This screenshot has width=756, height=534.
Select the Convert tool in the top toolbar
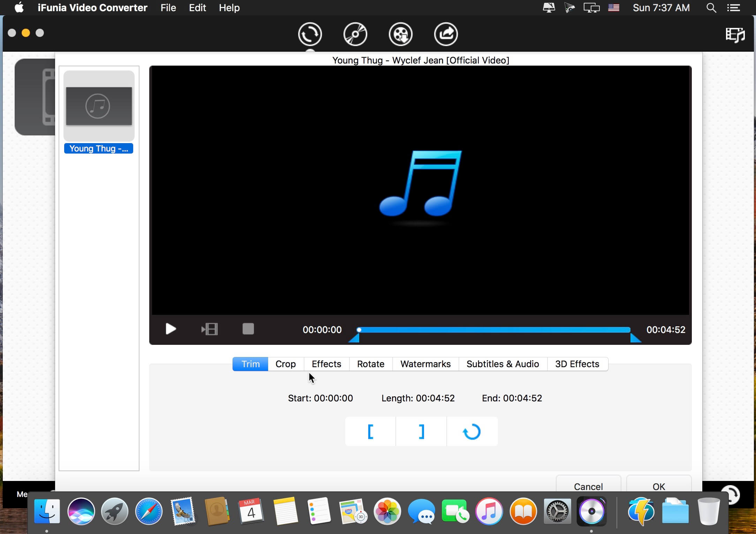coord(310,34)
